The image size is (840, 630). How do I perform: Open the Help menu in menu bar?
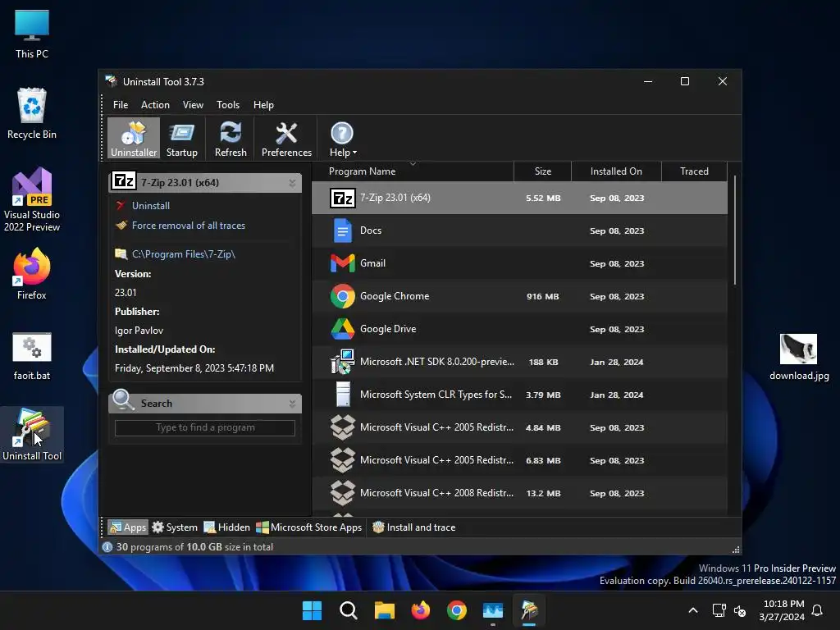point(263,105)
